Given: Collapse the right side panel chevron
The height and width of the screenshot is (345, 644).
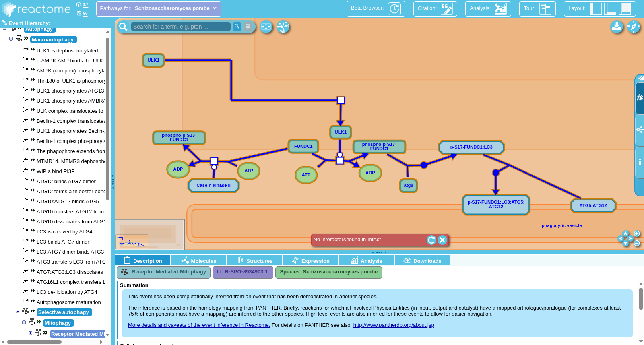Looking at the screenshot, I should [641, 78].
